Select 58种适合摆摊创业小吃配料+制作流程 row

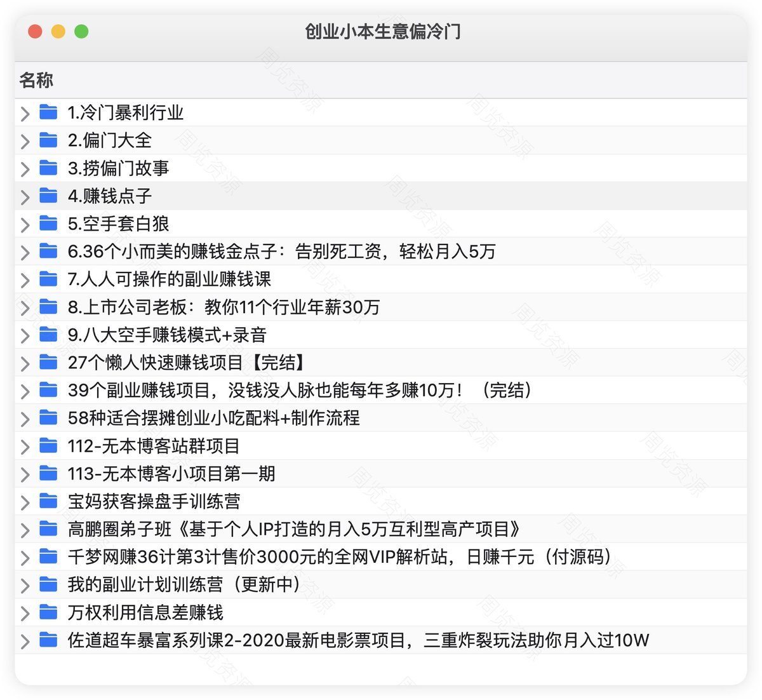click(x=213, y=418)
